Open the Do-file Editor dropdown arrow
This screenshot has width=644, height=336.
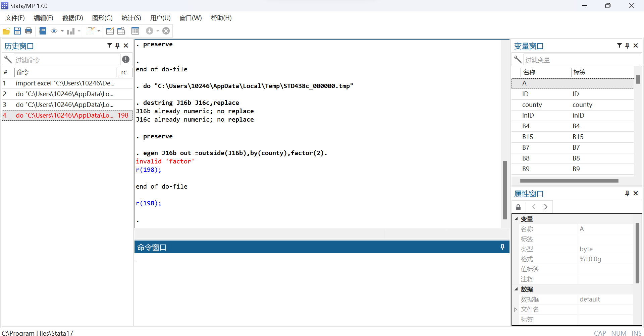coord(99,31)
